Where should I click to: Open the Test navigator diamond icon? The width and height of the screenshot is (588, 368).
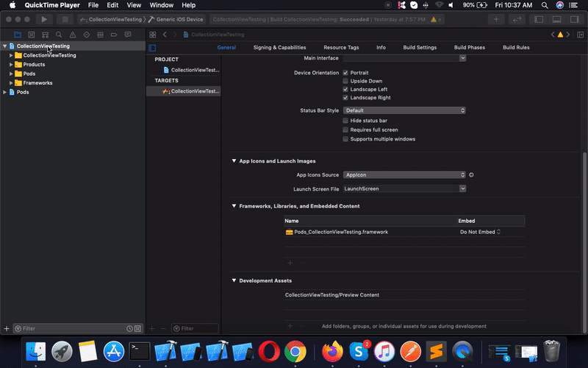pos(87,35)
